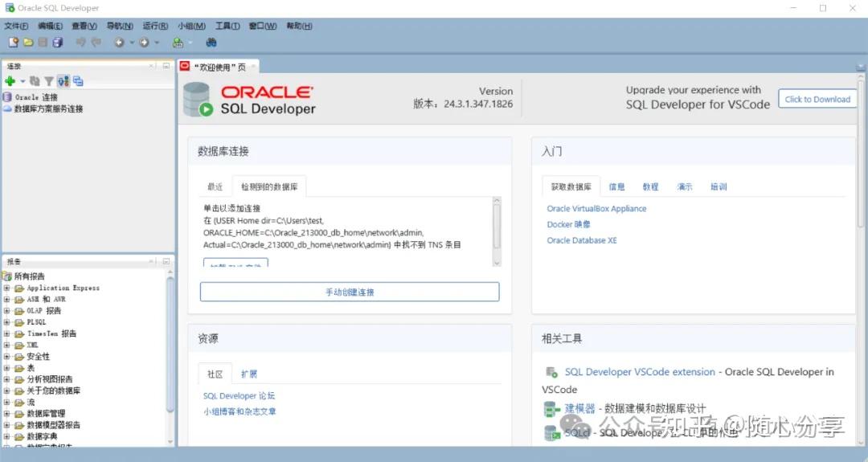This screenshot has height=462, width=868.
Task: Expand the XML reports node
Action: [x=6, y=345]
